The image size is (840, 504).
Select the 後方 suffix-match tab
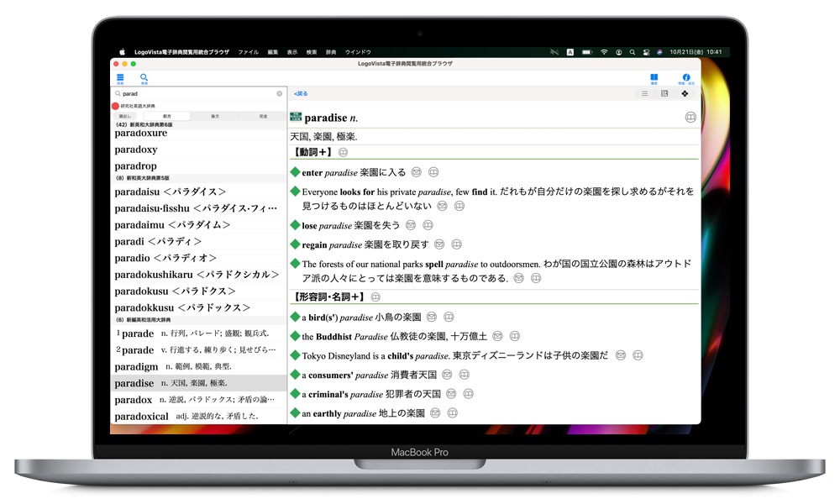pos(215,116)
